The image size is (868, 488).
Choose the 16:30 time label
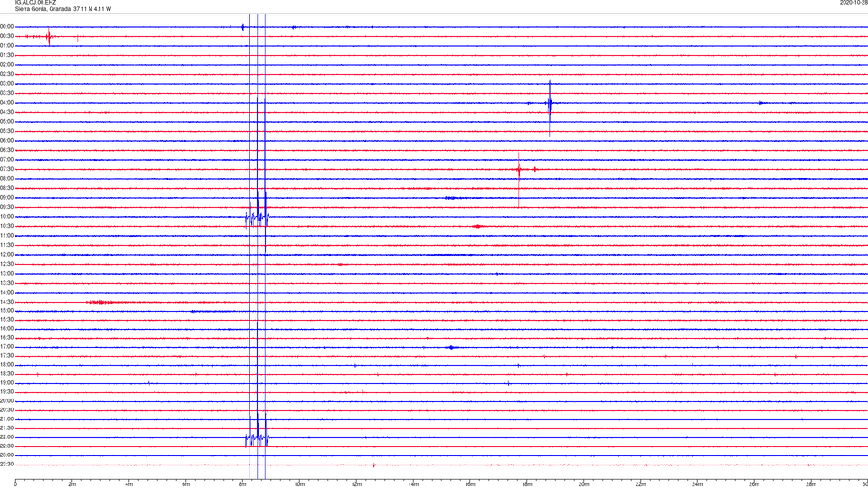point(7,337)
